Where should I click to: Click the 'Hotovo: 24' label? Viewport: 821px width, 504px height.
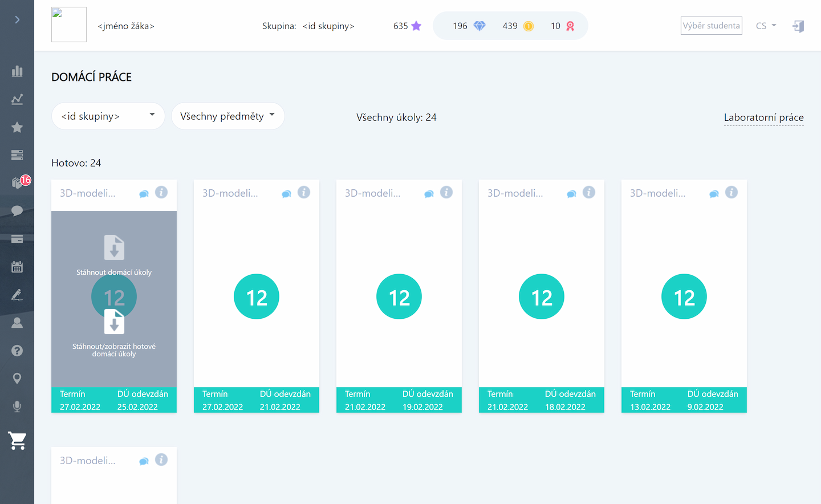tap(76, 162)
